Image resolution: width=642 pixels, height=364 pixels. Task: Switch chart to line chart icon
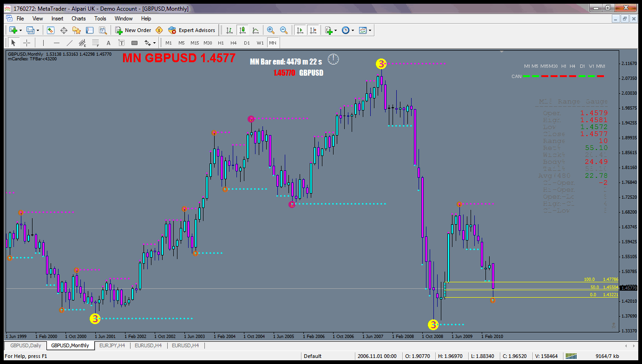(255, 30)
